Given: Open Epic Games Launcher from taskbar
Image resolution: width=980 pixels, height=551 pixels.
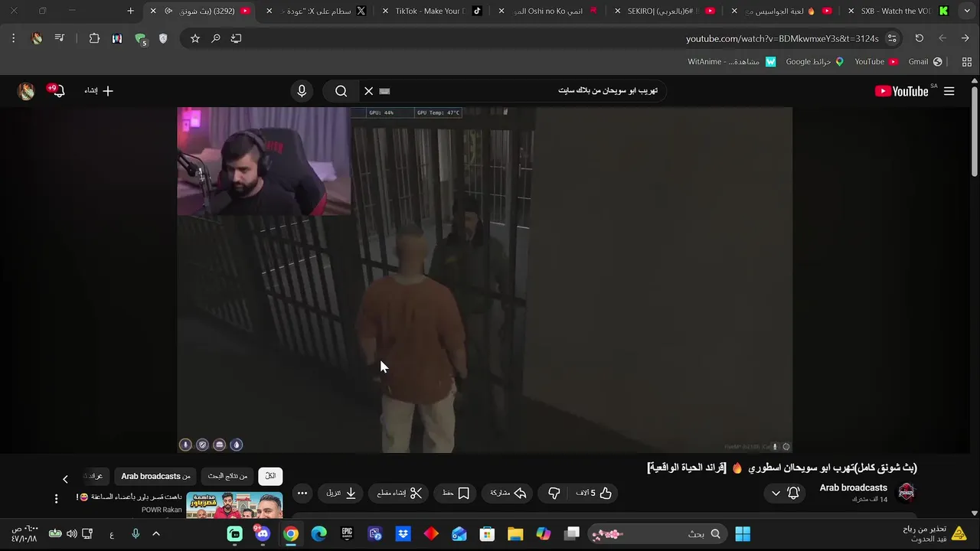Looking at the screenshot, I should coord(347,534).
